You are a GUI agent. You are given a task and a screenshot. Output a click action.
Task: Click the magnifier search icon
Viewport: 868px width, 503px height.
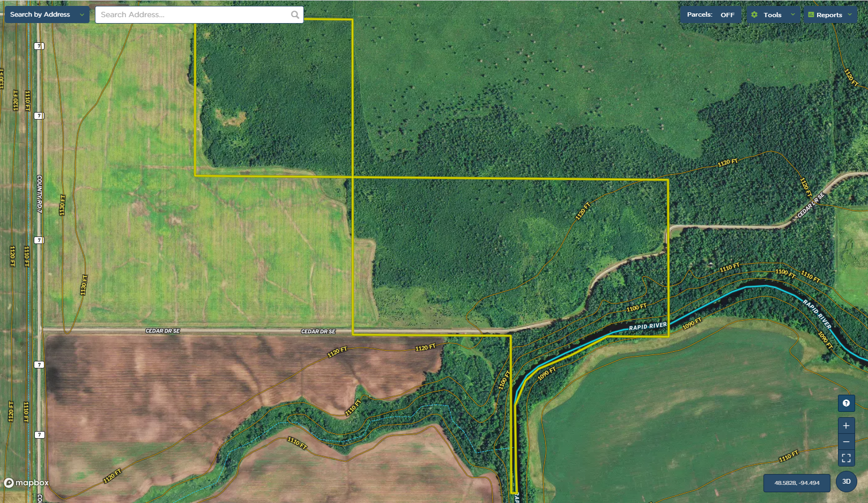tap(295, 15)
